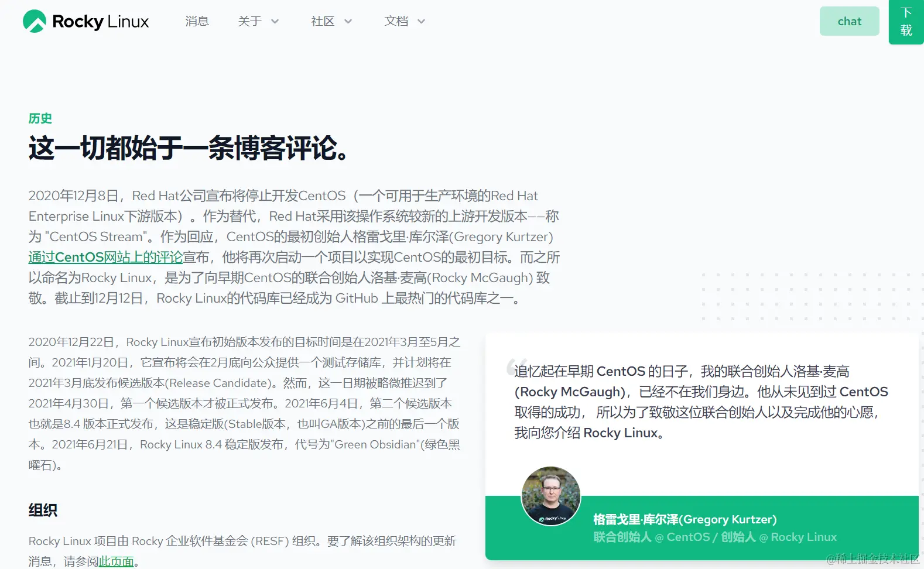
Task: Follow the 通过CentOS网站上的评论 link
Action: coord(105,257)
